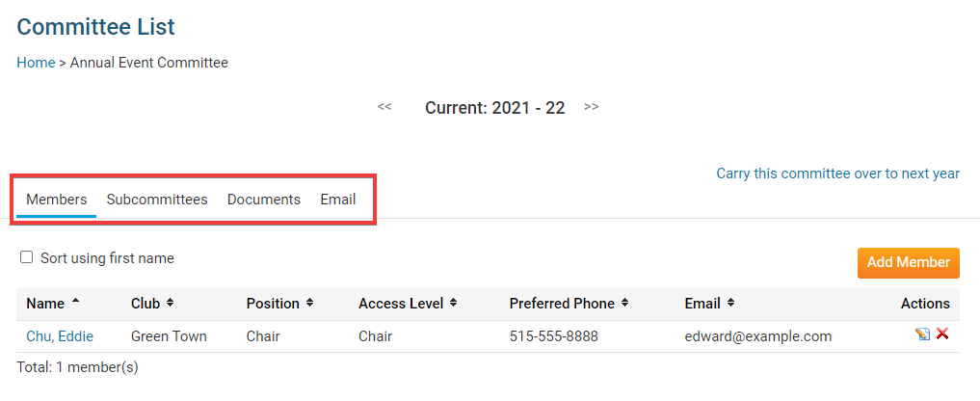Screen dimensions: 980x401
Task: Click the edit icon for Eddie Chu
Action: pos(923,334)
